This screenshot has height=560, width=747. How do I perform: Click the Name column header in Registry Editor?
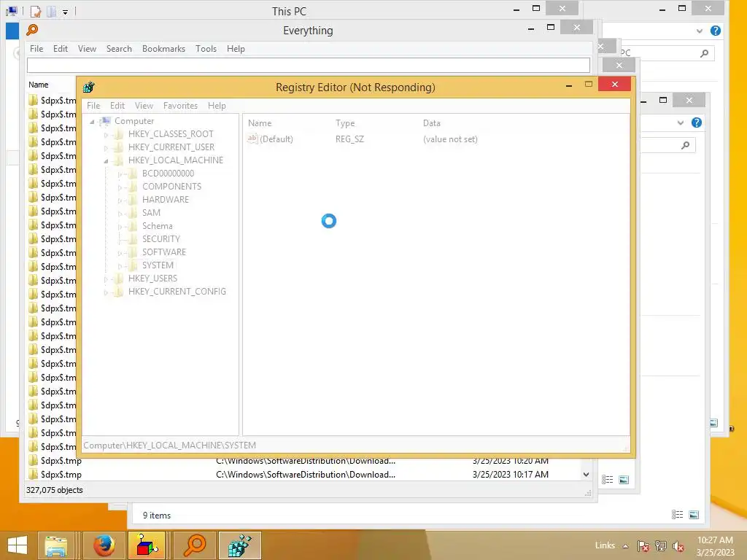pyautogui.click(x=260, y=122)
